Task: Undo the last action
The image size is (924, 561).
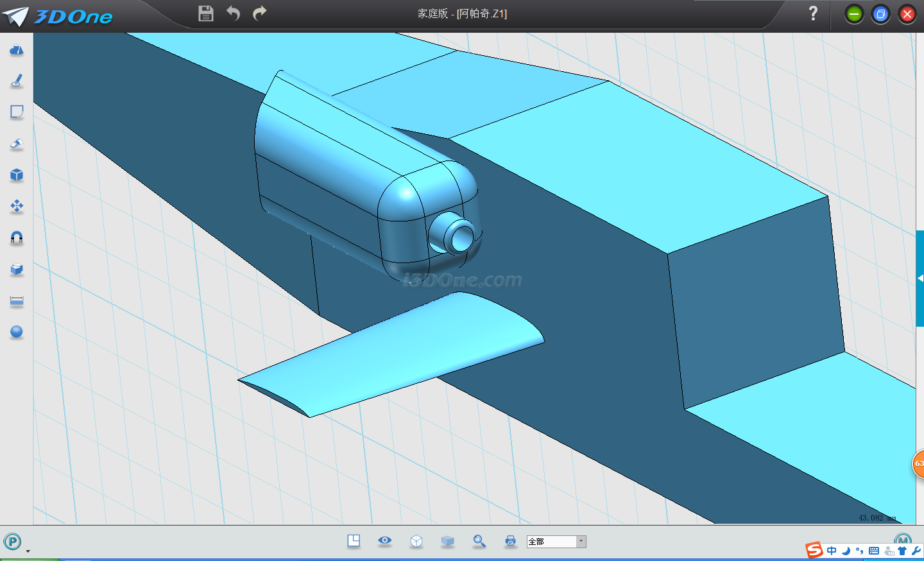Action: click(233, 13)
